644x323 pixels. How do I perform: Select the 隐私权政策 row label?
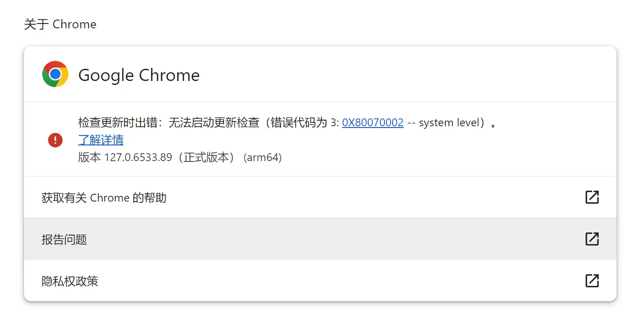click(70, 281)
